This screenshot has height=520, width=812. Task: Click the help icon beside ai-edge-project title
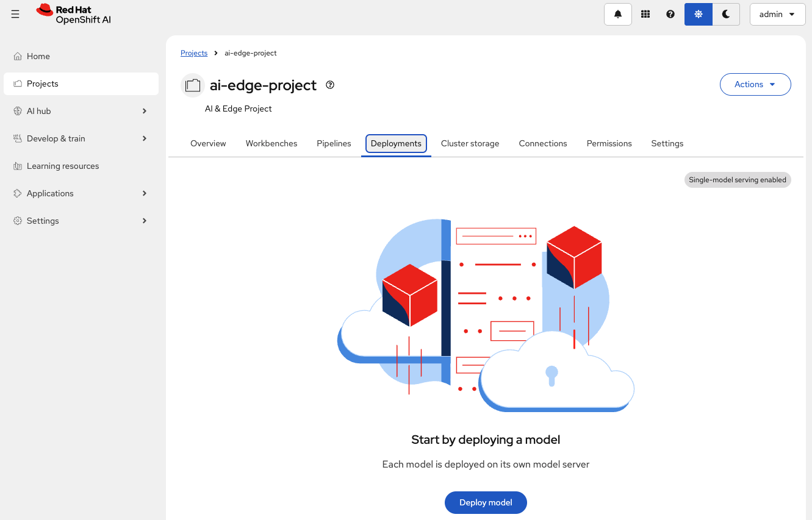click(330, 85)
